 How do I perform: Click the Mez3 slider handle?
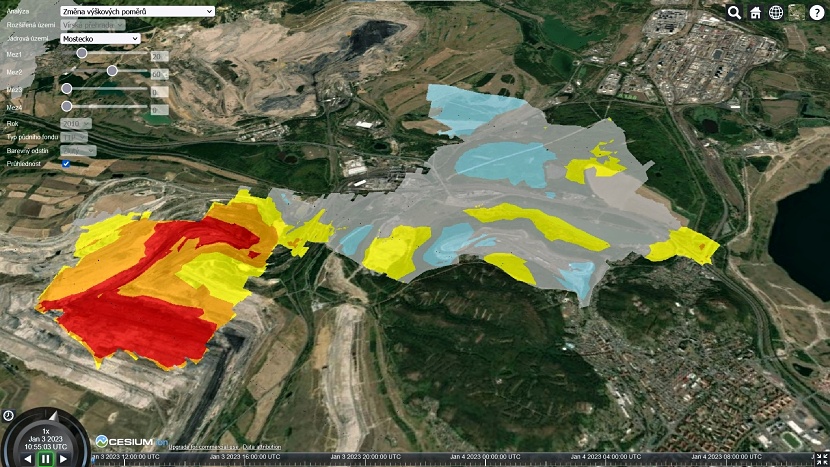point(66,88)
